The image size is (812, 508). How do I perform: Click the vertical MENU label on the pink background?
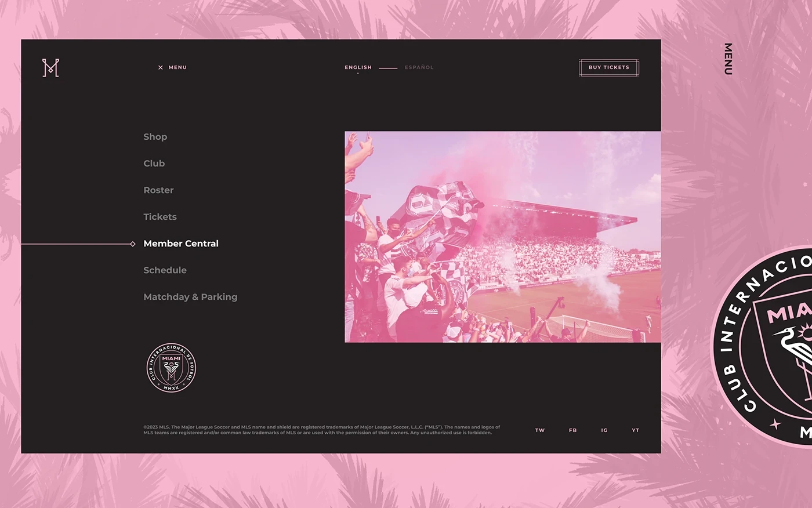pyautogui.click(x=728, y=59)
